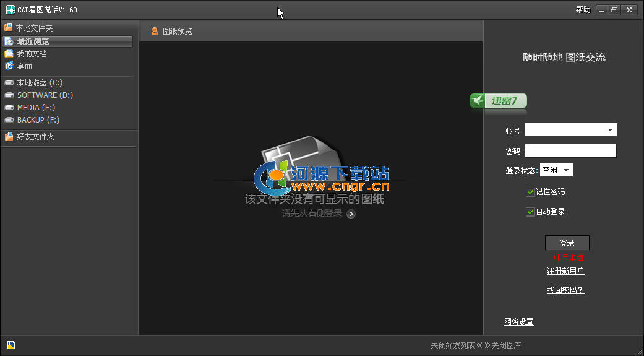This screenshot has height=356, width=644.
Task: Open the 登录状态 空闲 dropdown
Action: click(556, 170)
